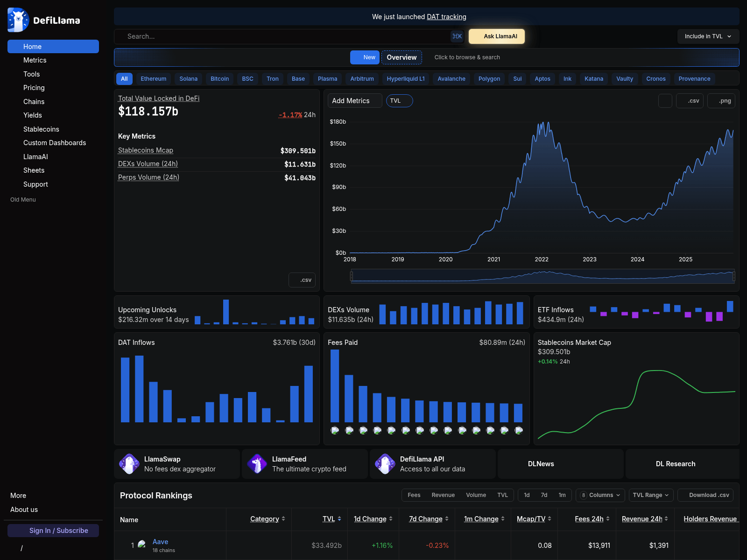Click .csv button in Key Metrics card

click(x=302, y=280)
